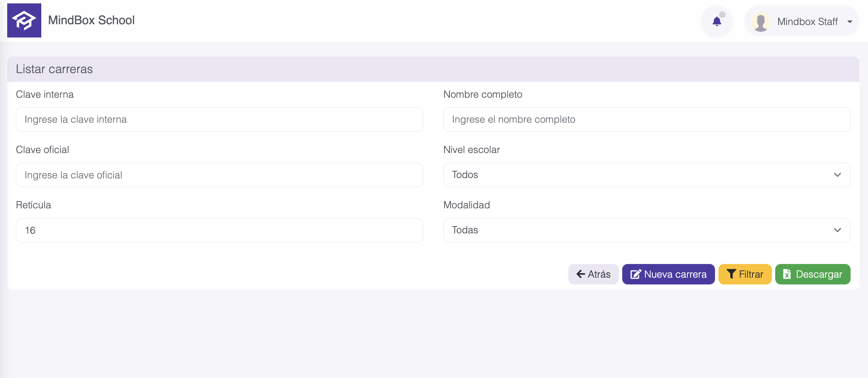Expand the Nivel escolar dropdown
The width and height of the screenshot is (868, 378).
(646, 175)
